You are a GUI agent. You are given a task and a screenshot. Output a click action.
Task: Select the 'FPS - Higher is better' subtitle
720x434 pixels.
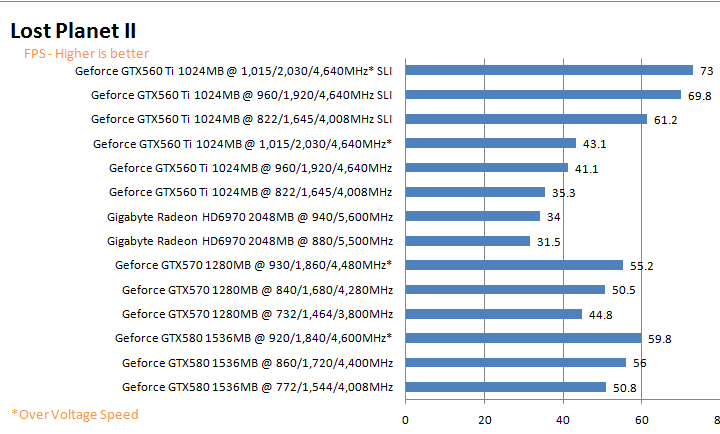coord(86,54)
